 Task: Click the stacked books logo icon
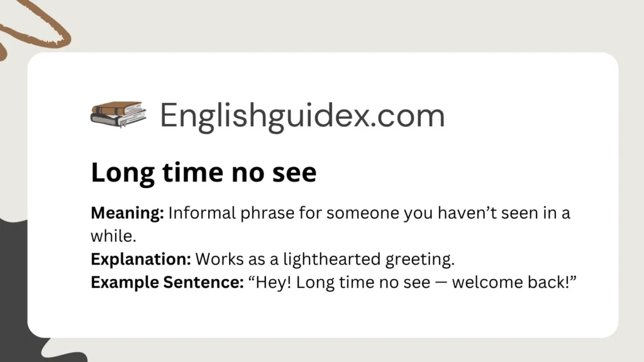coord(118,114)
